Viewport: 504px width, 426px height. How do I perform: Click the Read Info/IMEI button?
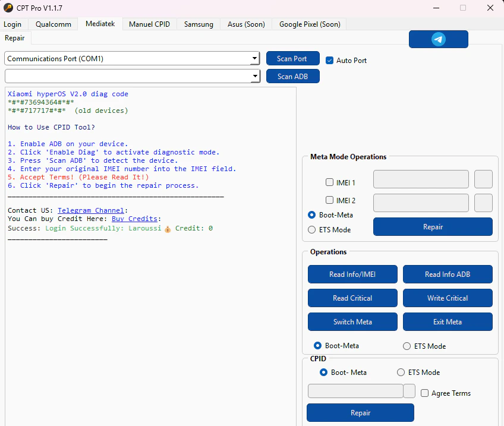pyautogui.click(x=352, y=274)
